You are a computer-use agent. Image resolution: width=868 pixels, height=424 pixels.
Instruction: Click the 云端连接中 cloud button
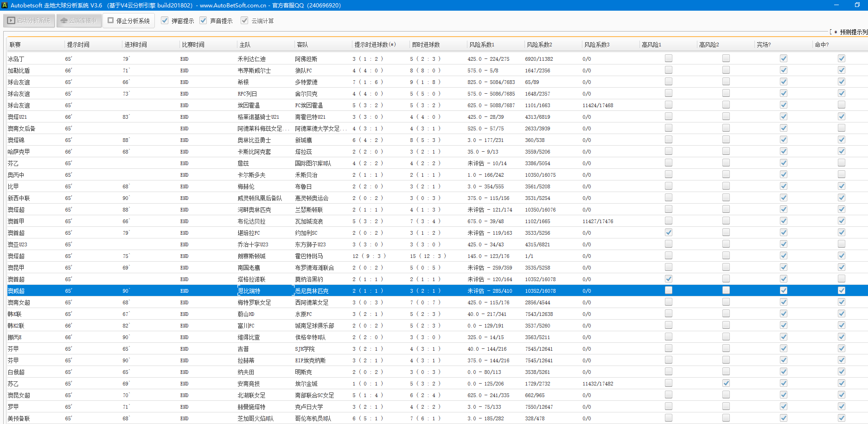(79, 21)
